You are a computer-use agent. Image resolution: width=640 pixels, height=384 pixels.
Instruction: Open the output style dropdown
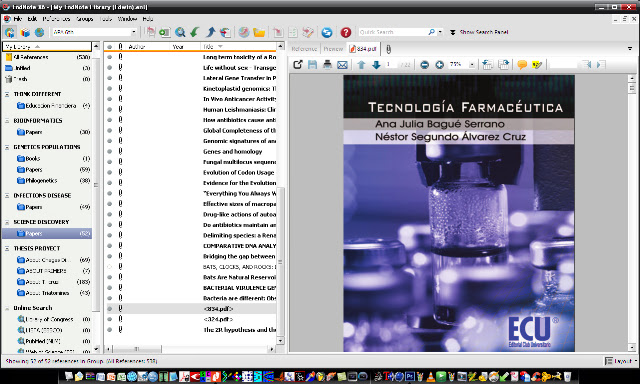133,32
